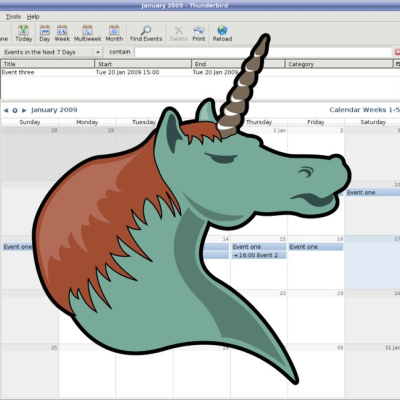Click 'Calendar Weeks 1-5' label

(x=364, y=110)
